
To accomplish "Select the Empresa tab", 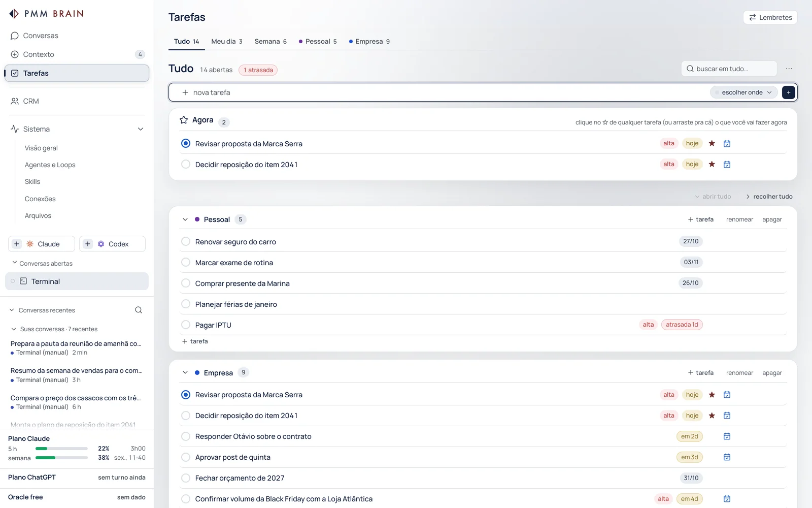I will [x=369, y=42].
